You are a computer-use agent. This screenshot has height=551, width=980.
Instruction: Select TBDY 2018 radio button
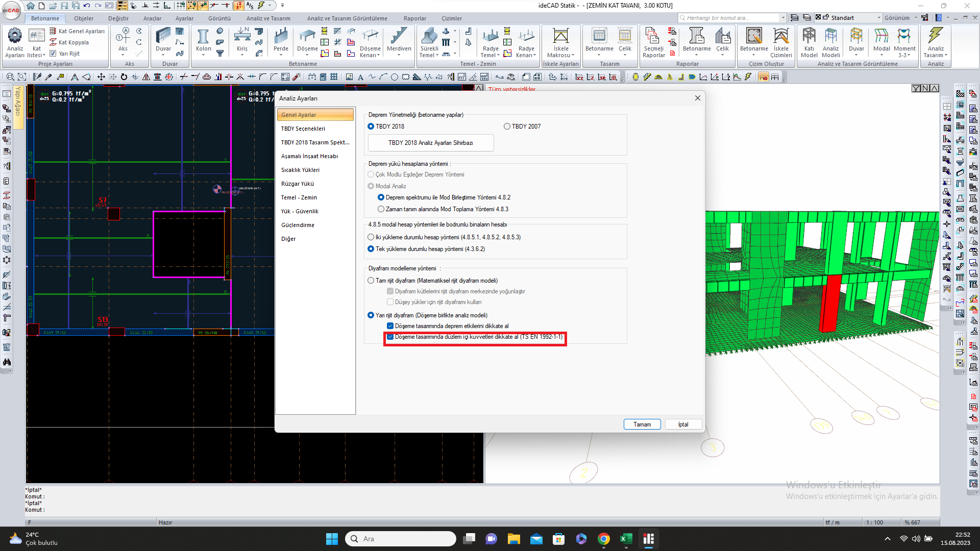(371, 127)
